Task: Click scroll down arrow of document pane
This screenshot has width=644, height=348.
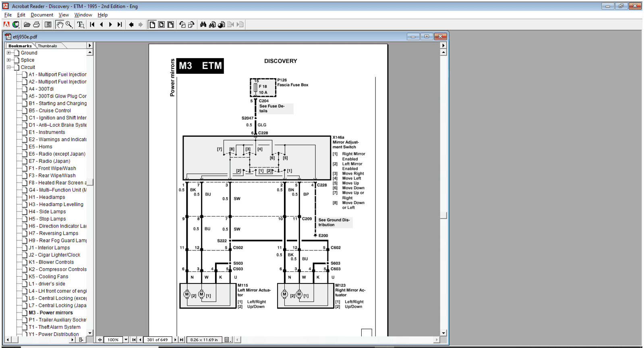Action: [443, 333]
